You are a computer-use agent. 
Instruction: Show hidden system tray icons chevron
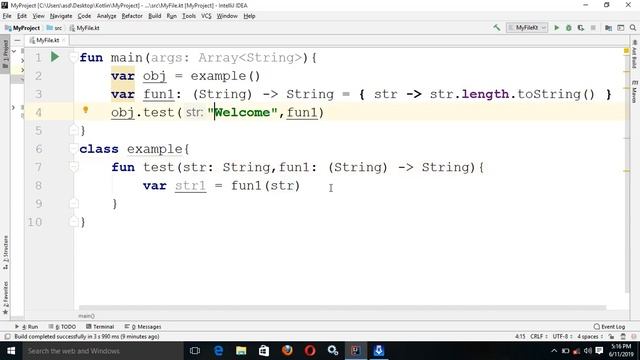[x=554, y=351]
